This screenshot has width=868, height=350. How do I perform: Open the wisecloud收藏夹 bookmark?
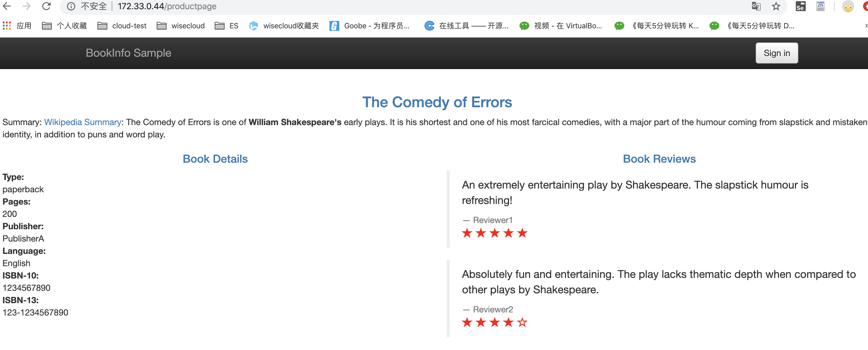pyautogui.click(x=284, y=26)
